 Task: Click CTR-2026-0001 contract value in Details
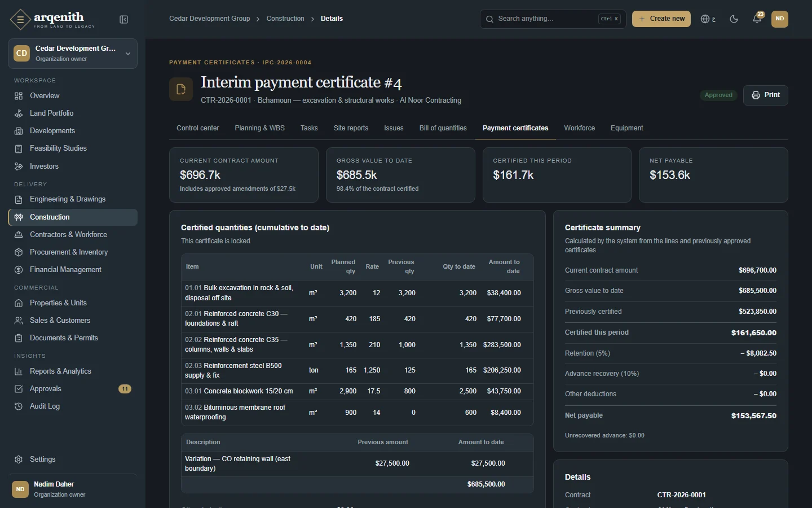click(681, 495)
